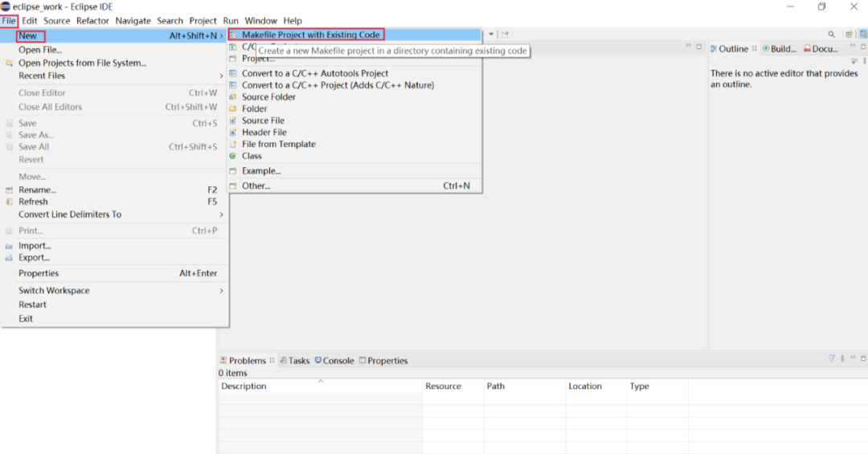
Task: Click the filter funnel icon in Problems view
Action: click(832, 358)
